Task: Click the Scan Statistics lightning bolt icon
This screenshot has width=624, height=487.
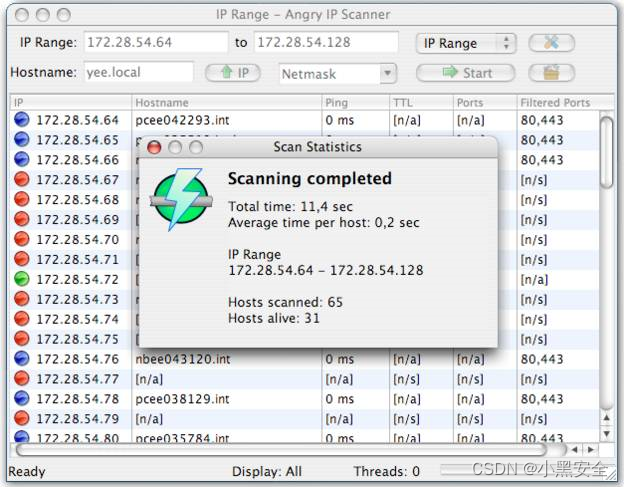Action: tap(181, 199)
